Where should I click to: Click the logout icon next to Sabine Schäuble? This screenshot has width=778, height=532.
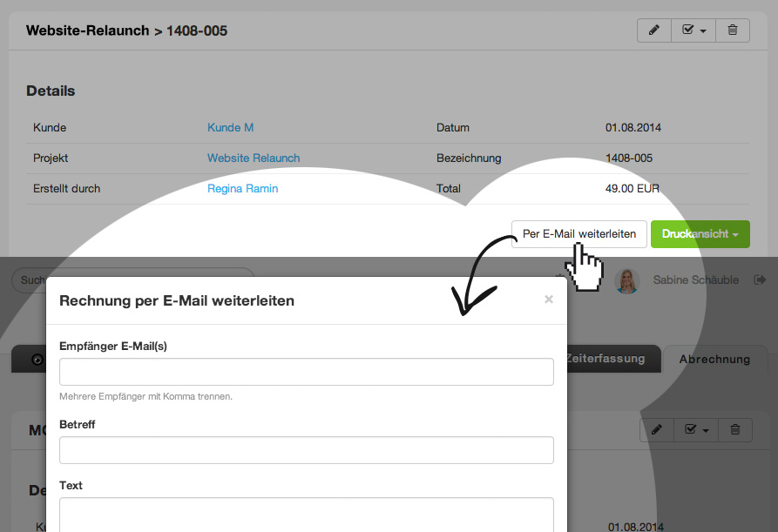pyautogui.click(x=760, y=280)
